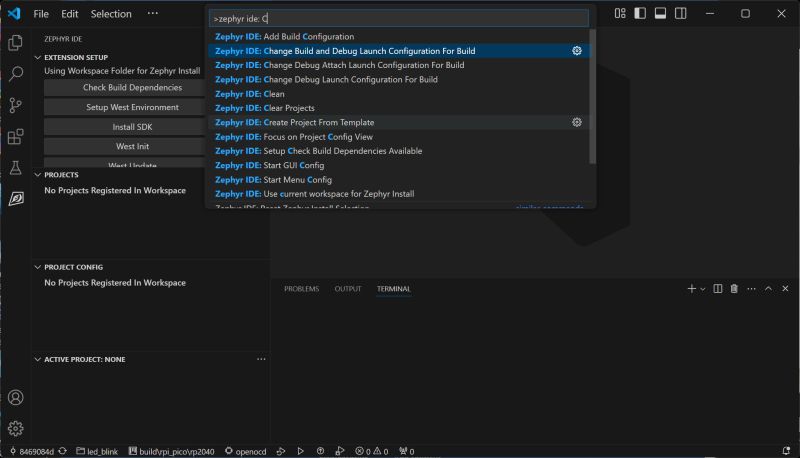
Task: Select the build\rpi_pico\rp2040 status bar item
Action: click(171, 451)
